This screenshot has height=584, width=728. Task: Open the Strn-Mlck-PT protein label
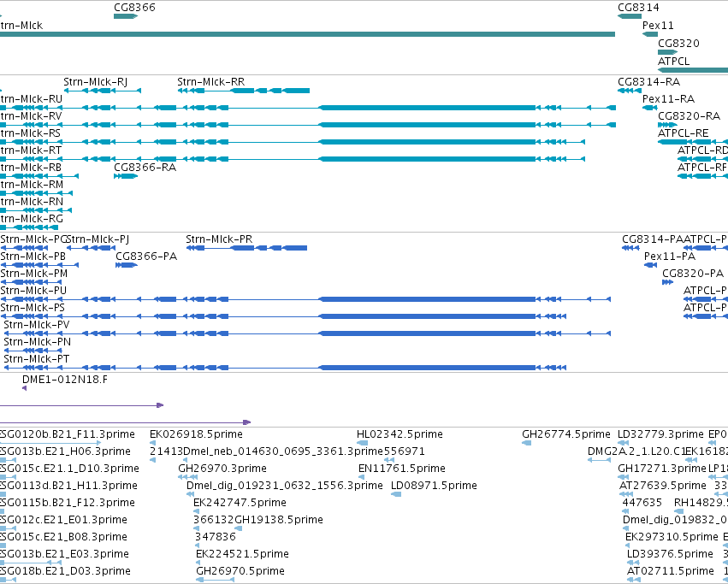point(37,359)
